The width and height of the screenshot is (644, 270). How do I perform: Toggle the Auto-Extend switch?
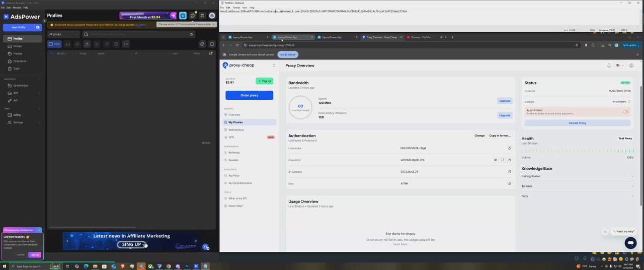(x=625, y=112)
